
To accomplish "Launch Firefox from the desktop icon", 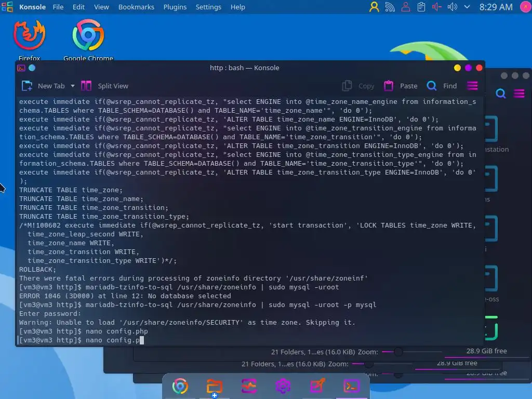I will [29, 40].
